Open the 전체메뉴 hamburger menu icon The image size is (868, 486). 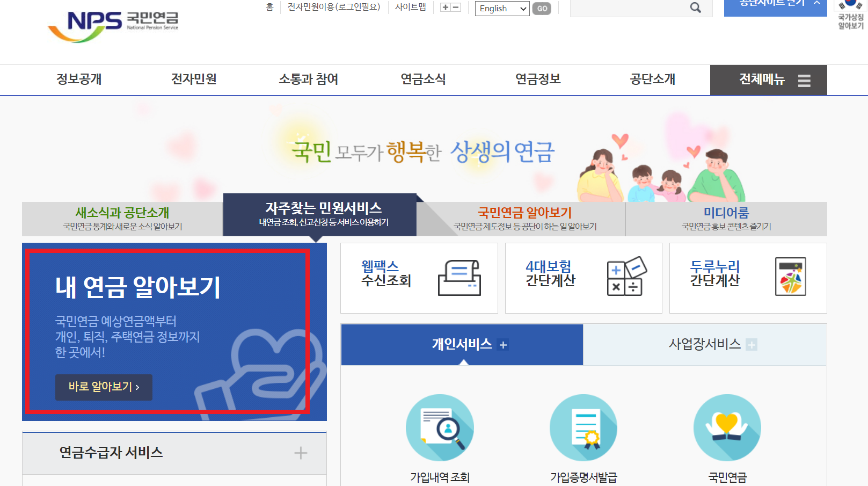pos(805,79)
